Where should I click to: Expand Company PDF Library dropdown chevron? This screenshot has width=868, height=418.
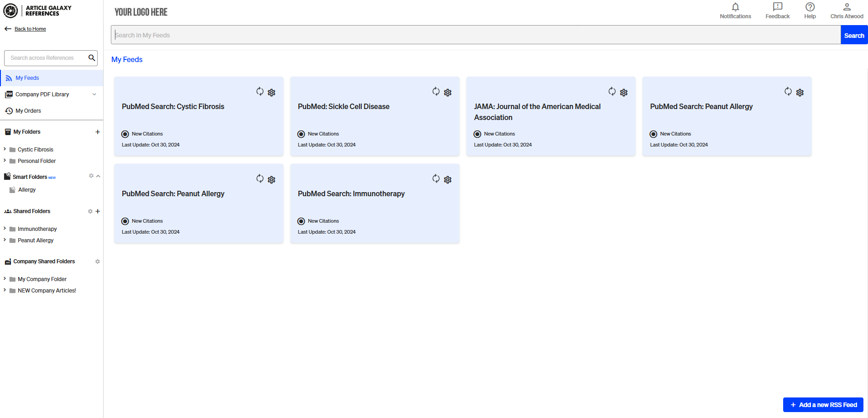point(94,94)
